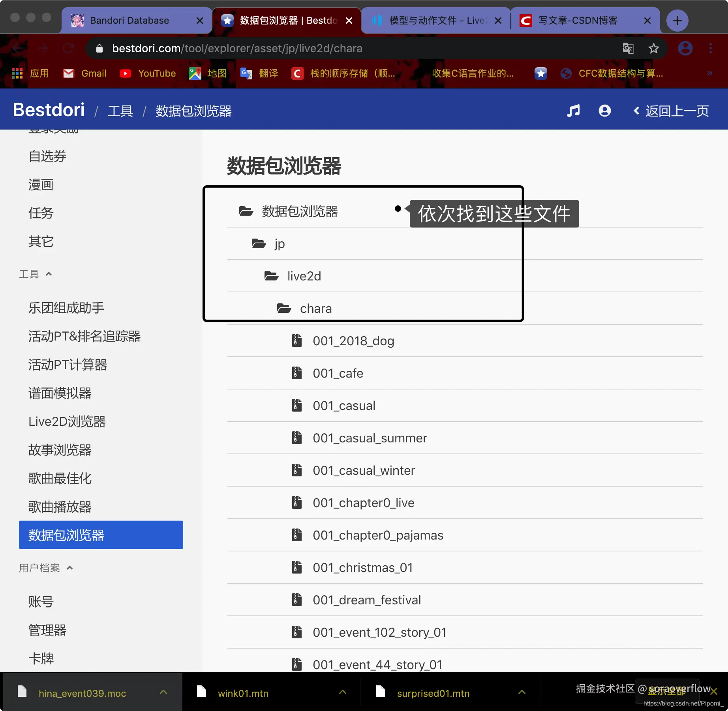728x711 pixels.
Task: Open the Live2D浏览器 tool
Action: 67,422
